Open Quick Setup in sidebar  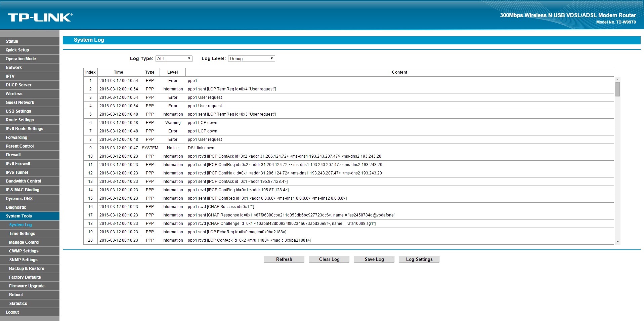30,50
